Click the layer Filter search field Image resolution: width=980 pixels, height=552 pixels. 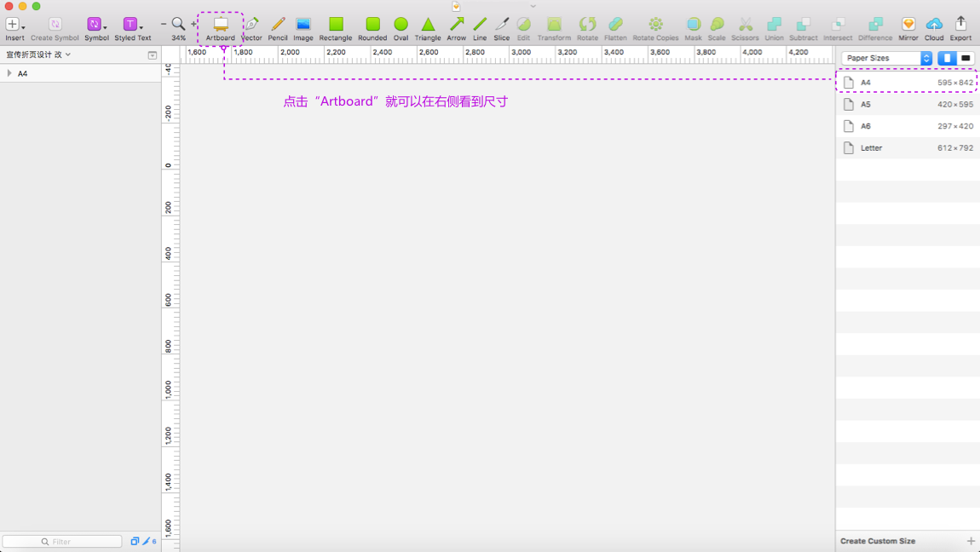62,542
